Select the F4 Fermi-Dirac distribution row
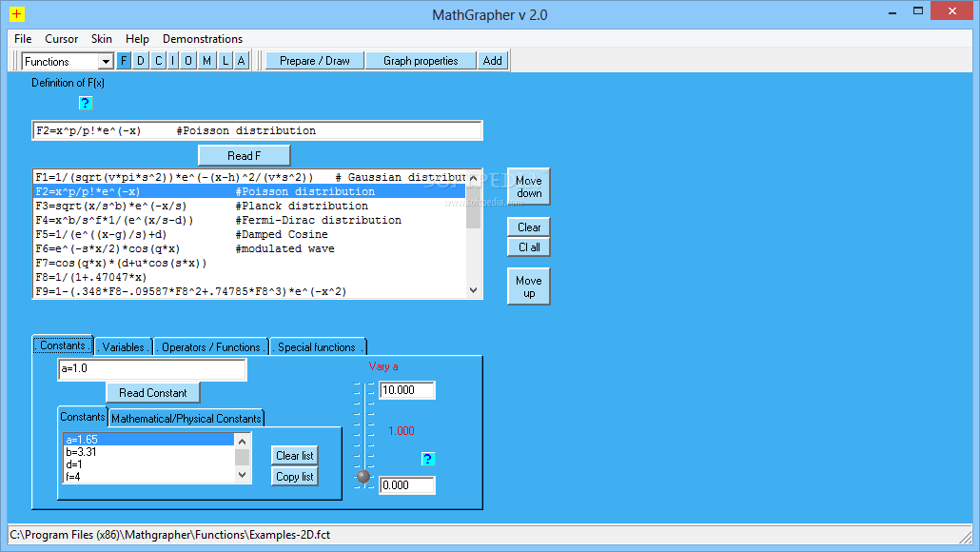 (x=249, y=220)
